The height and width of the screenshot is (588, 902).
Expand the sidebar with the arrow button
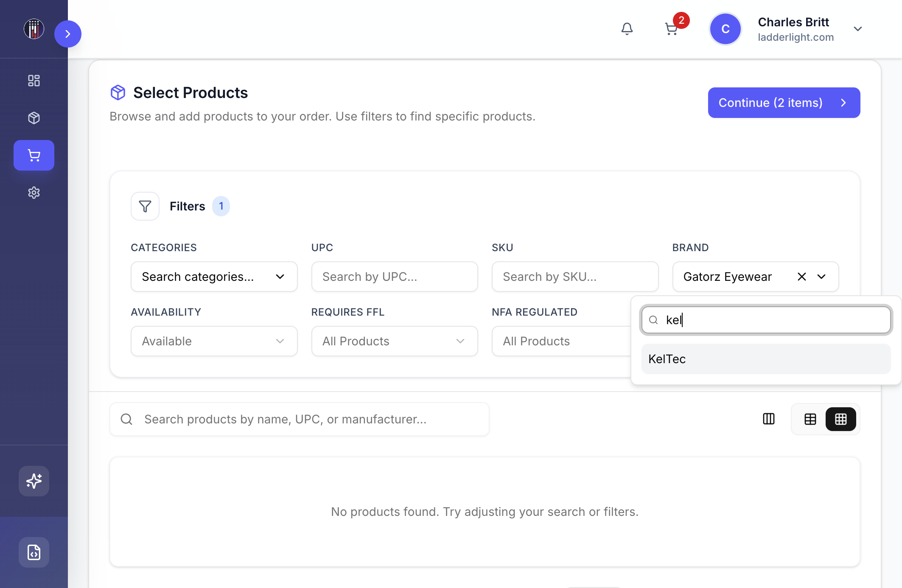(68, 34)
